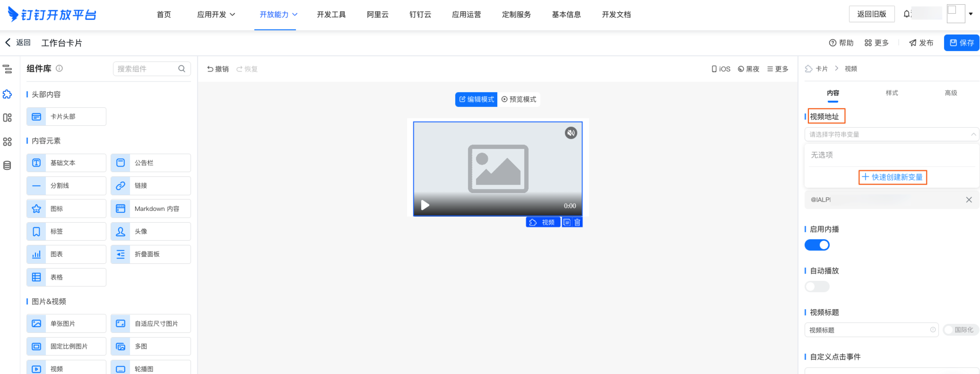Image resolution: width=980 pixels, height=374 pixels.
Task: Click the 保存 button
Action: 961,43
